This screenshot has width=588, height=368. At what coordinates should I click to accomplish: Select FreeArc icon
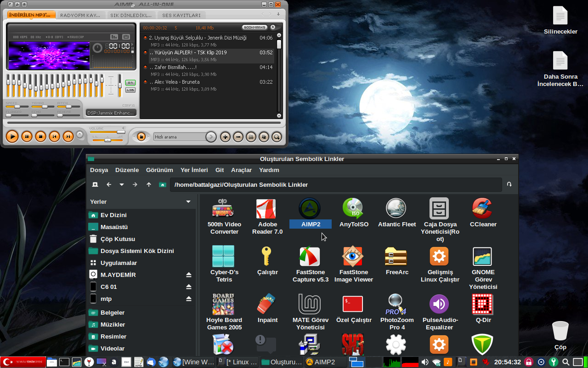[x=397, y=261]
